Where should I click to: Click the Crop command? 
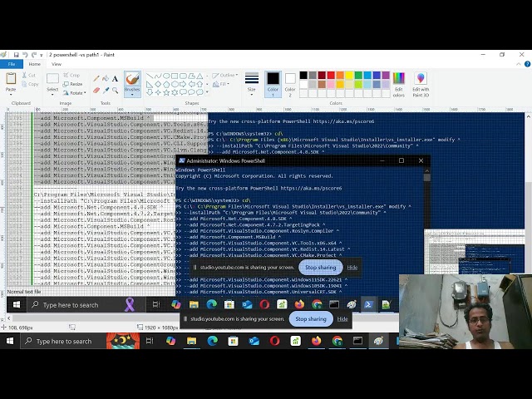click(71, 75)
